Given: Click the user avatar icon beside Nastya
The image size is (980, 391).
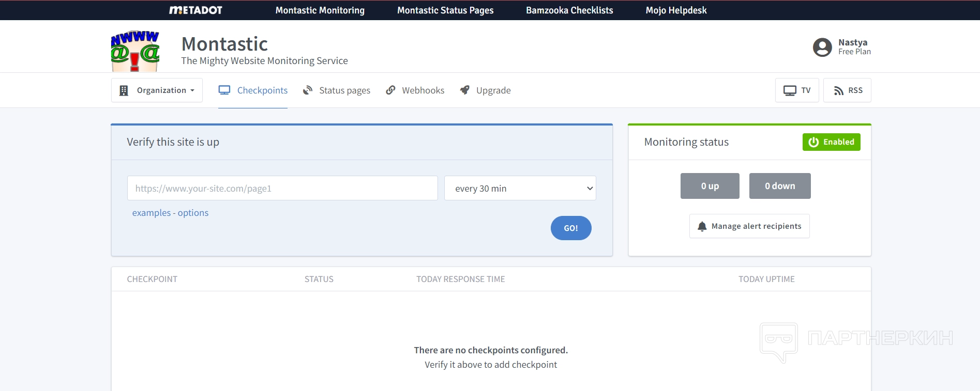Looking at the screenshot, I should [822, 47].
